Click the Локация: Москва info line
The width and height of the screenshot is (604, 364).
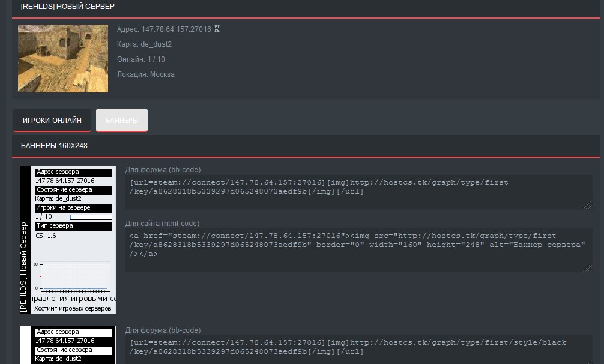(x=146, y=74)
